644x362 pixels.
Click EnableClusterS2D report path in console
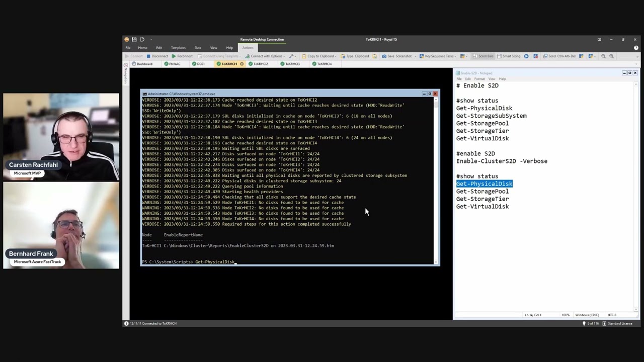coord(249,246)
